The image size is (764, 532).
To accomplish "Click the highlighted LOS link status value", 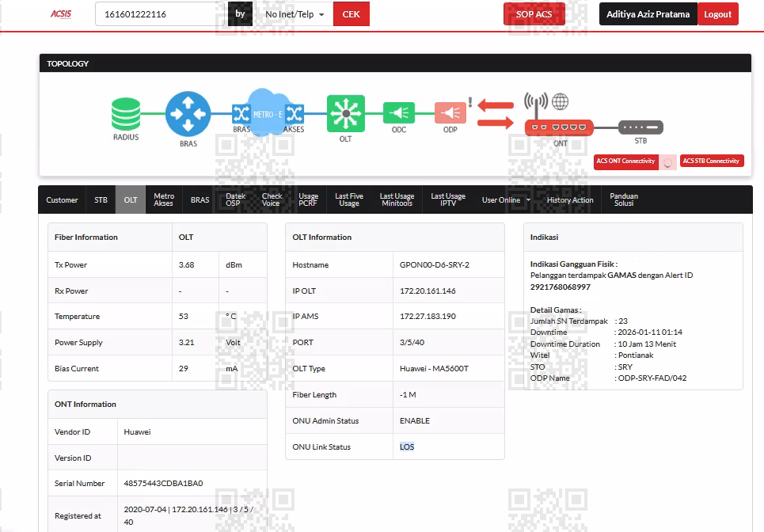I will click(407, 446).
